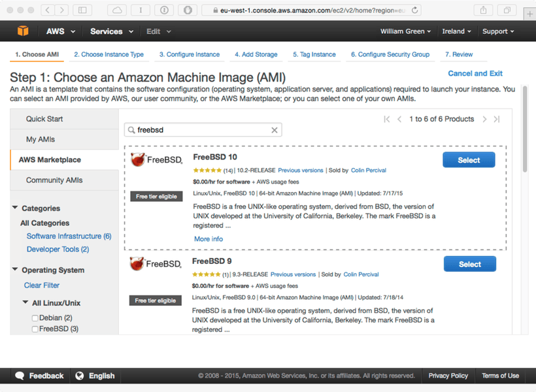The height and width of the screenshot is (392, 536).
Task: Go to Configure Security Group step
Action: tap(390, 54)
